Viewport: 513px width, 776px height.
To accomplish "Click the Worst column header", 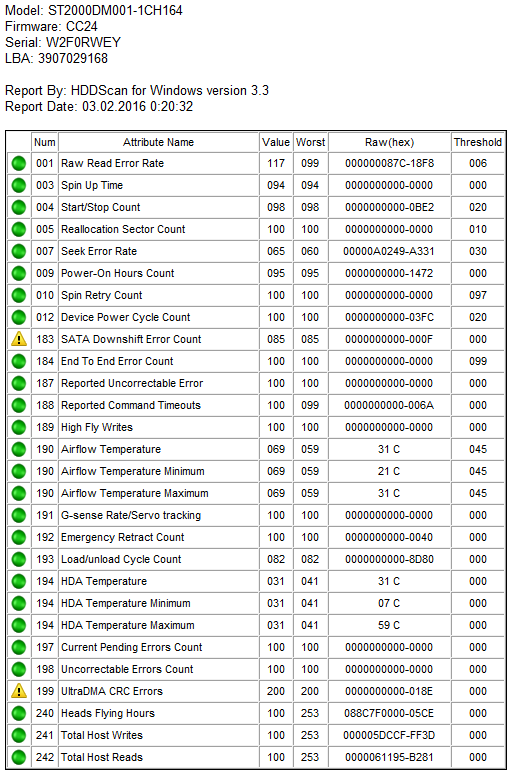I will [310, 142].
